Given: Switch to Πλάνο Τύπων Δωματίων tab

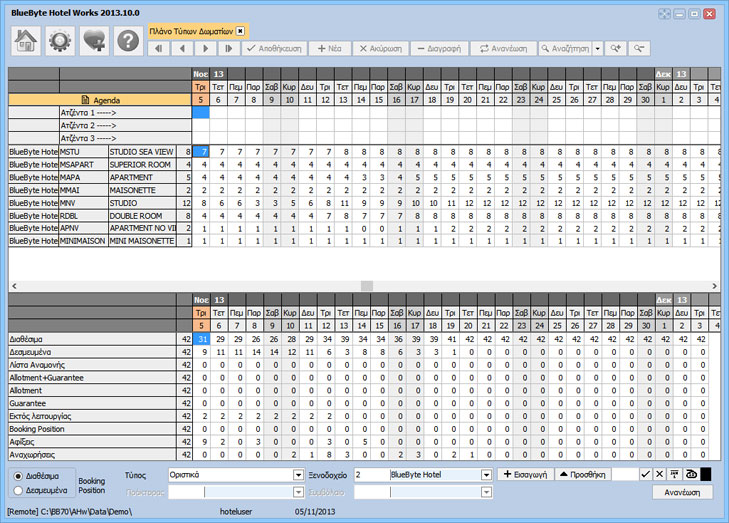Looking at the screenshot, I should pos(191,32).
